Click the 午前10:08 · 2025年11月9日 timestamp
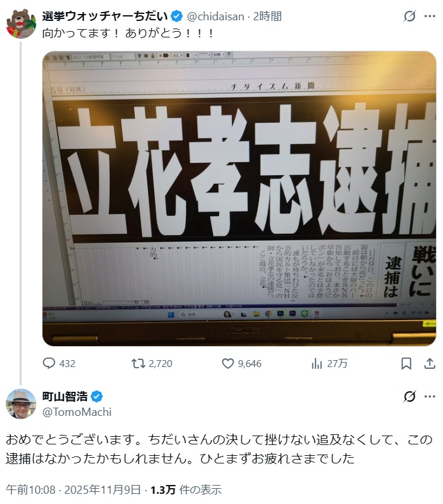Viewport: 443px width, 504px height. click(74, 490)
